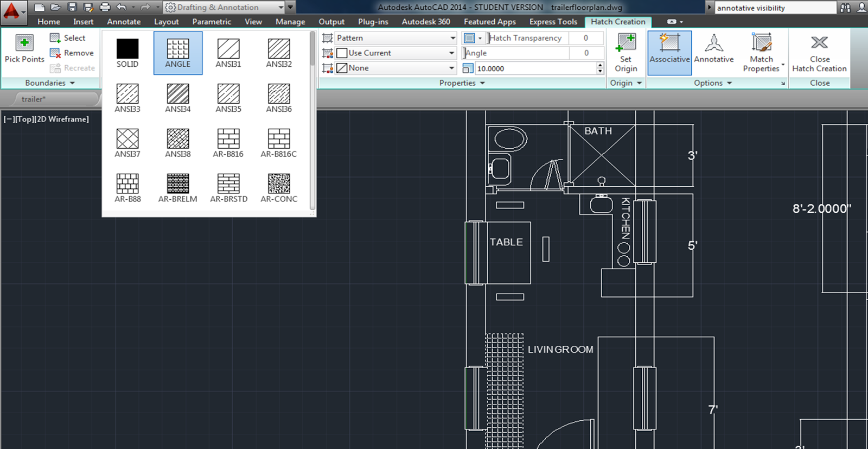Viewport: 868px width, 449px height.
Task: Choose the ANSI31 hatch pattern
Action: coord(228,53)
